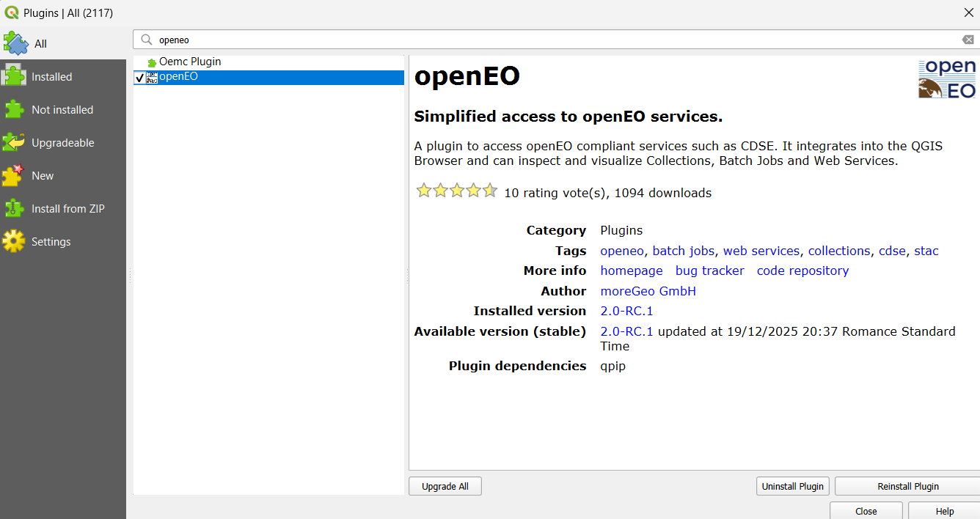Click the fifth rating star for openEO

click(489, 190)
